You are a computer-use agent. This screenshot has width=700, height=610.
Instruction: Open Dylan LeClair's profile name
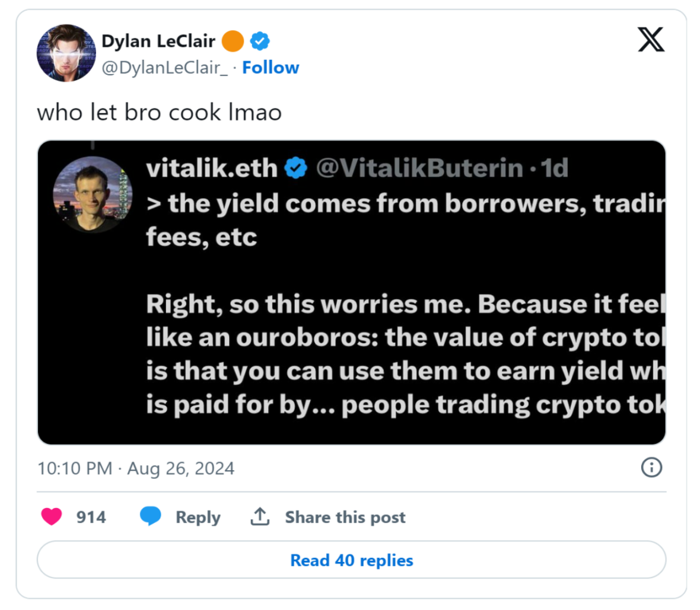pyautogui.click(x=159, y=41)
